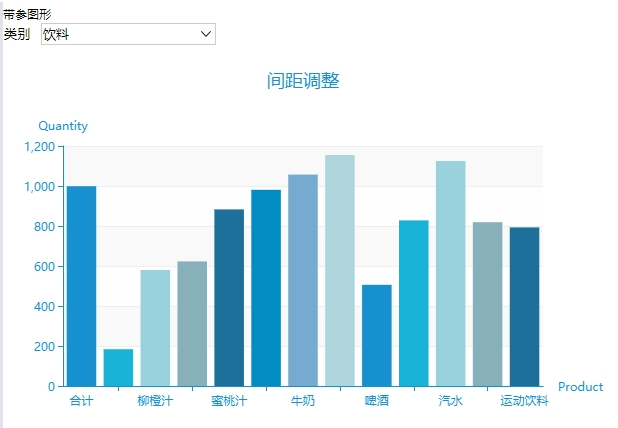Screen dimensions: 618x428
Task: Click the 合计 x-axis label
Action: 81,401
